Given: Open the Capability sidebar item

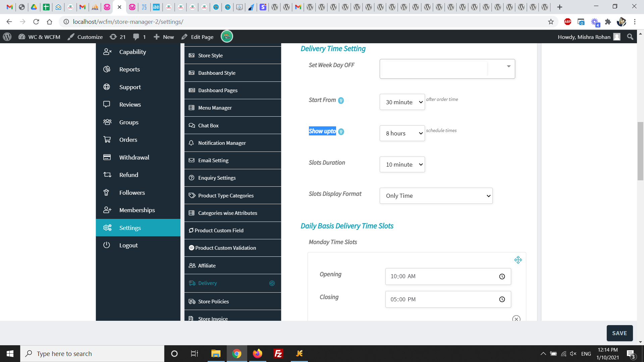Looking at the screenshot, I should tap(138, 52).
